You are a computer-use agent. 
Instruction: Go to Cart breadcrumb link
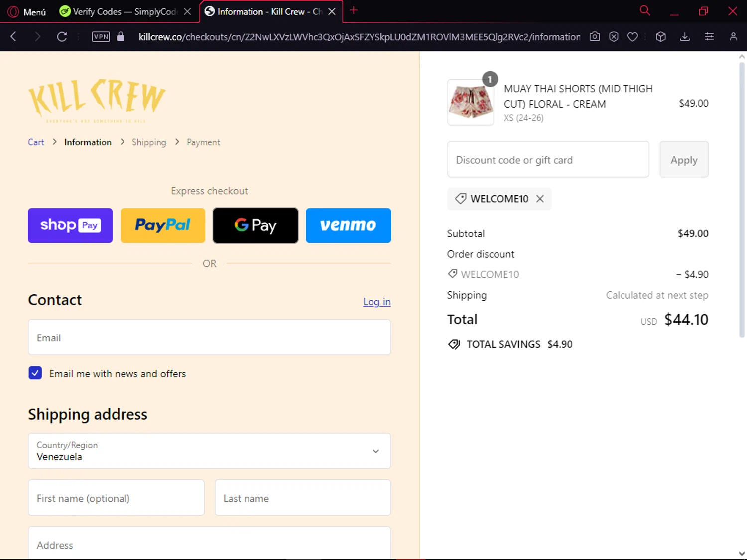pos(36,142)
